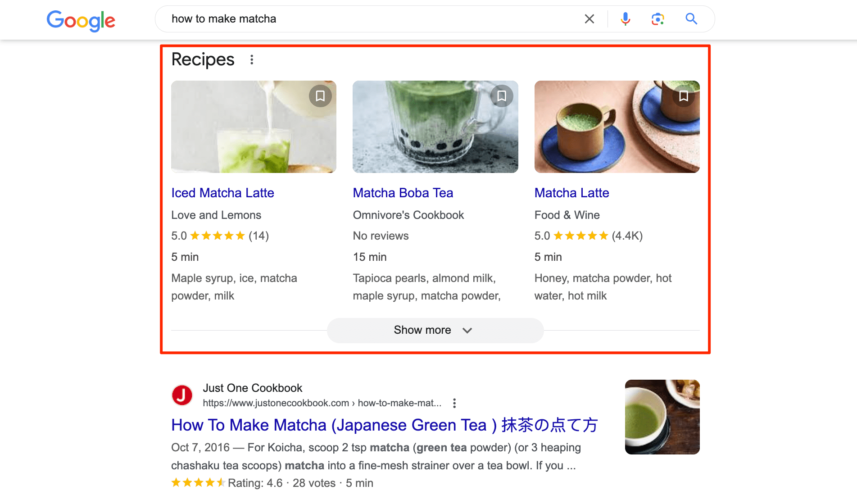The image size is (857, 504).
Task: Open the three-dot menu next to Recipes
Action: [x=252, y=59]
